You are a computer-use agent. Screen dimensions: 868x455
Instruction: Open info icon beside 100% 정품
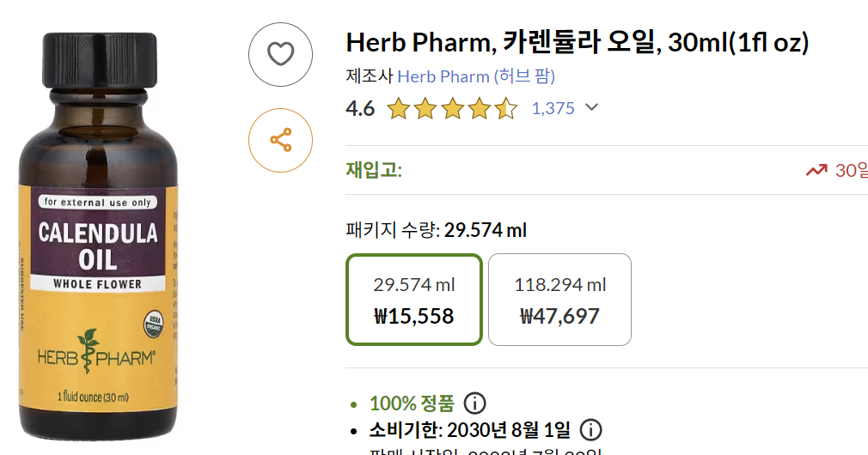point(474,403)
